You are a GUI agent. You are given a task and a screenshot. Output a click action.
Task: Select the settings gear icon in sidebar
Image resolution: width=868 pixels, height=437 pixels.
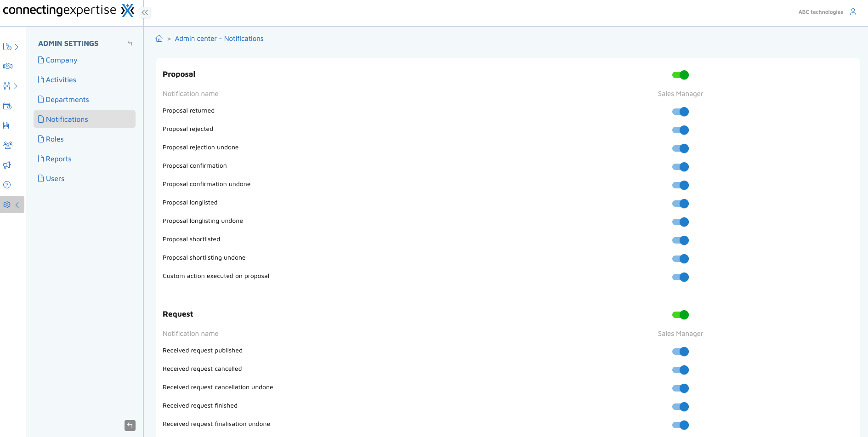(7, 204)
